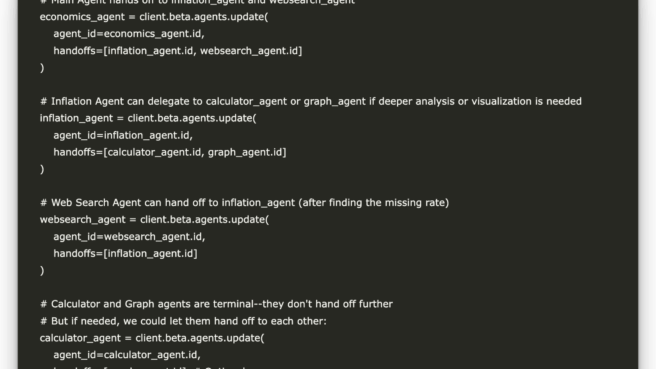Click the websearch_agent update assignment line
This screenshot has height=369, width=656.
click(x=154, y=220)
